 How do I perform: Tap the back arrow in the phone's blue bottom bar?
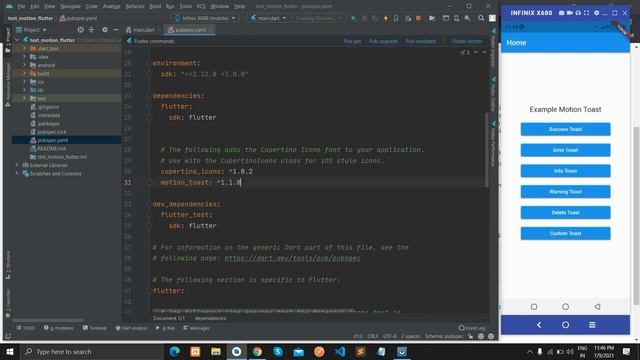pos(539,325)
